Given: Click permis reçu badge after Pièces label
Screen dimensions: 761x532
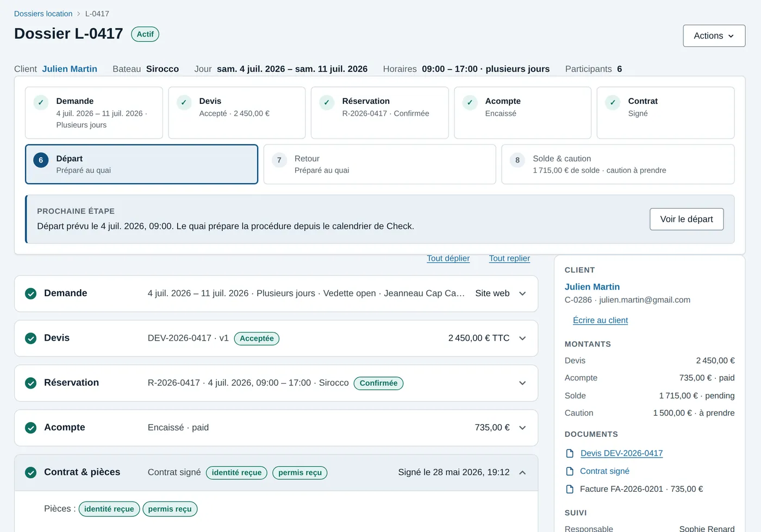Looking at the screenshot, I should pyautogui.click(x=170, y=509).
